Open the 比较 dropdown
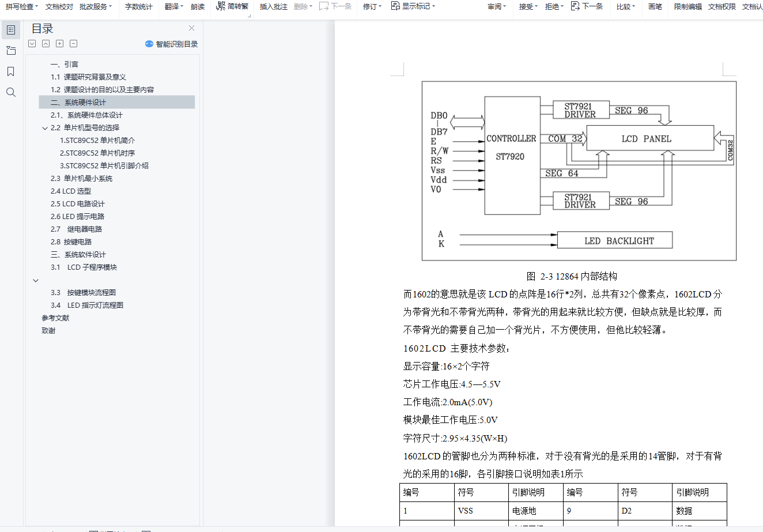Screen dimensions: 763x532 [x=626, y=7]
